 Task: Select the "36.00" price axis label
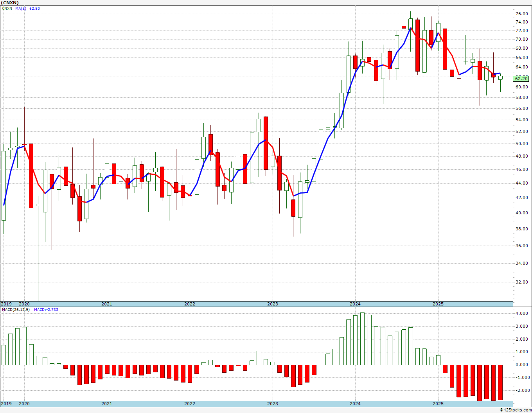(521, 246)
